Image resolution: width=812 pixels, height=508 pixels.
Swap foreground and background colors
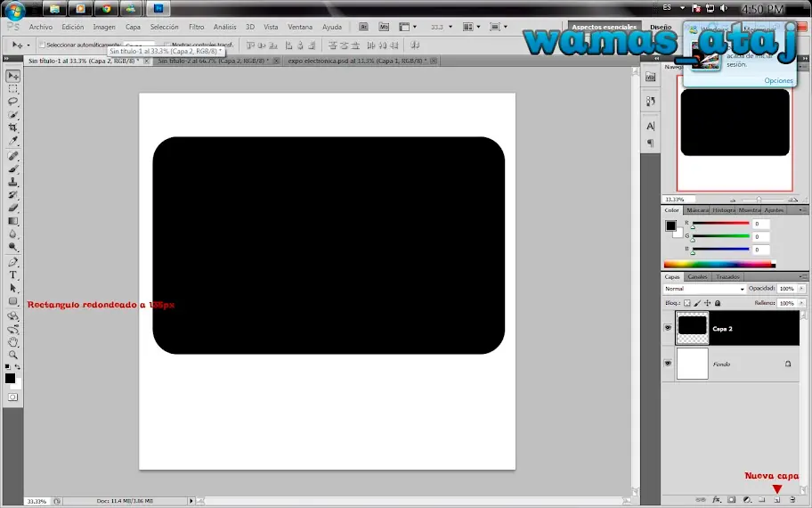point(18,366)
